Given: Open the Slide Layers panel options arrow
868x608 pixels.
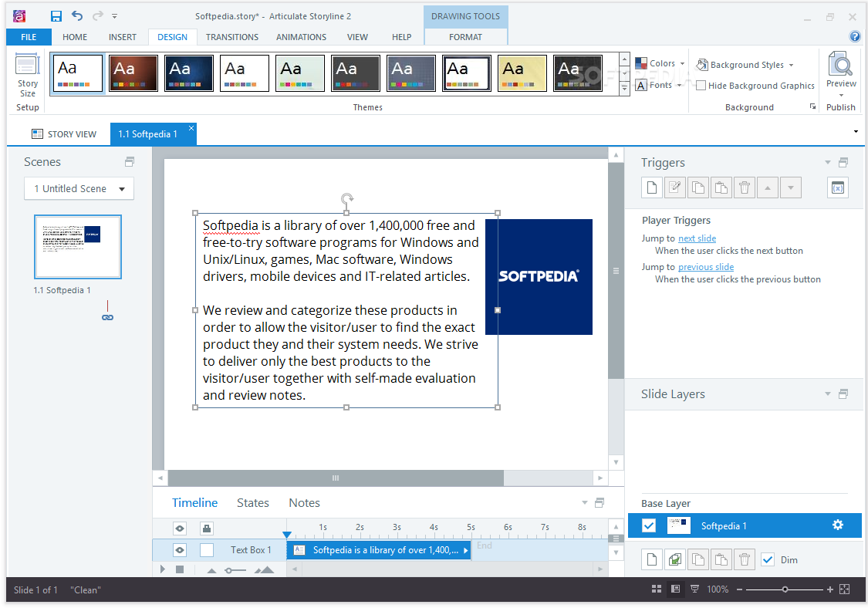Looking at the screenshot, I should [828, 394].
